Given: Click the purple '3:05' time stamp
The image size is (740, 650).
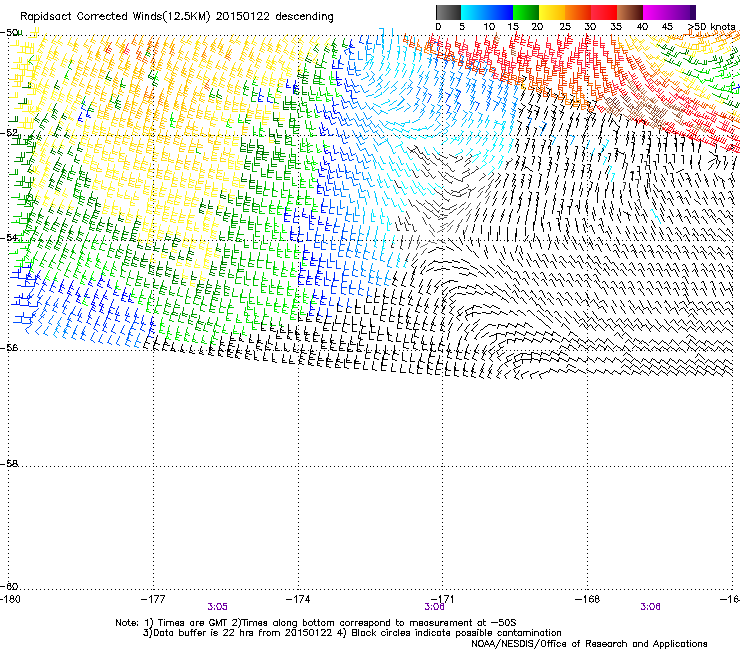Looking at the screenshot, I should pyautogui.click(x=217, y=607).
